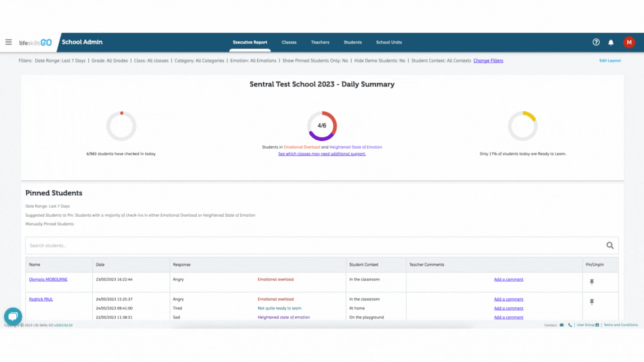The image size is (644, 362).
Task: Click 'Emotion: All Emotions' filter text
Action: point(253,61)
